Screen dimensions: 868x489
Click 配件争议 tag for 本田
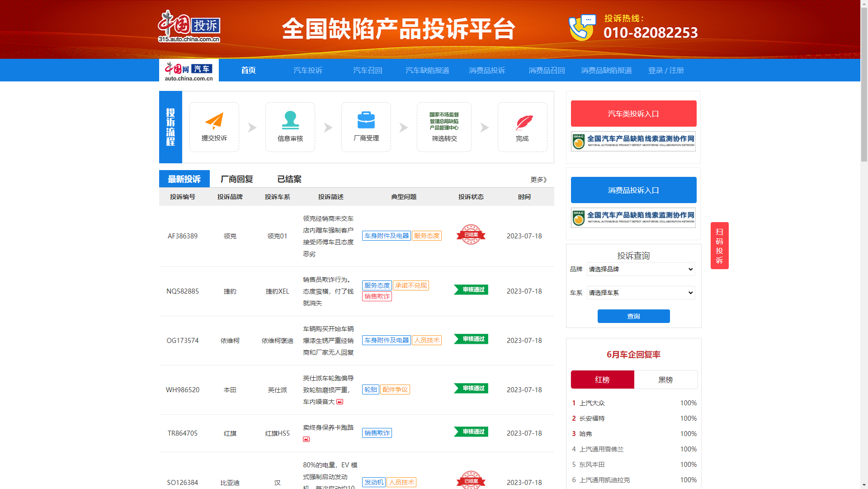(395, 389)
